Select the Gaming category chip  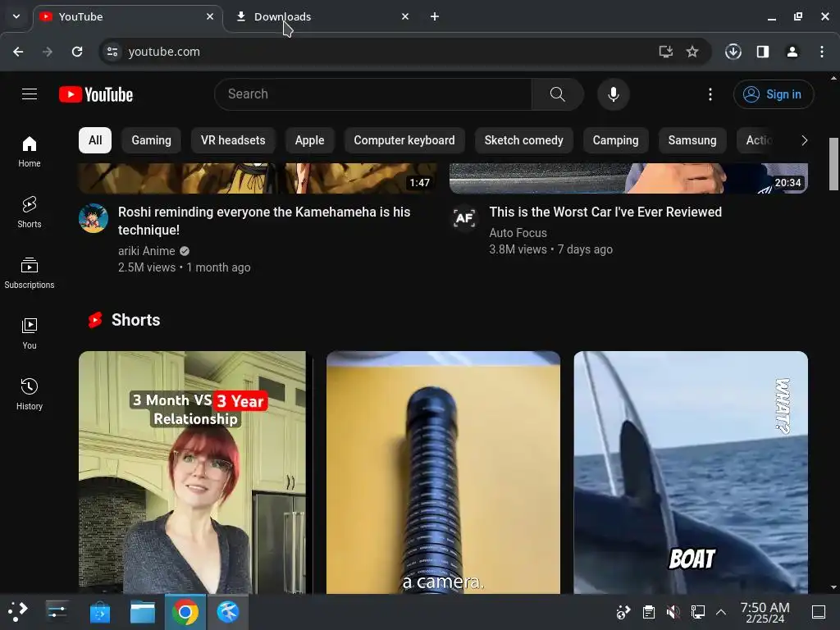151,140
